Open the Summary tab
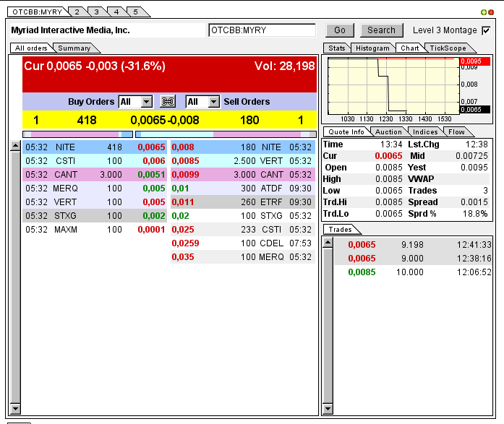The width and height of the screenshot is (504, 424). pyautogui.click(x=74, y=48)
